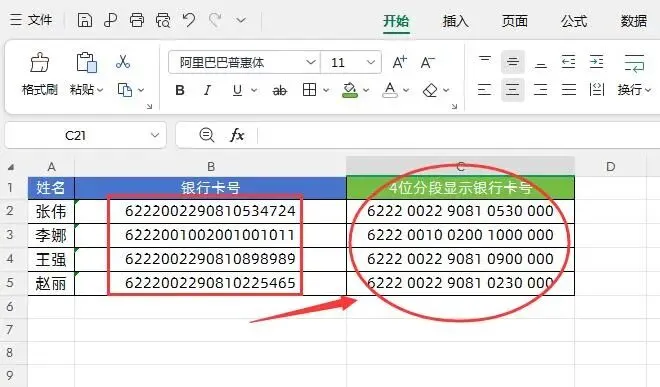Click the Clear eraser icon
The width and height of the screenshot is (660, 387).
tap(430, 90)
